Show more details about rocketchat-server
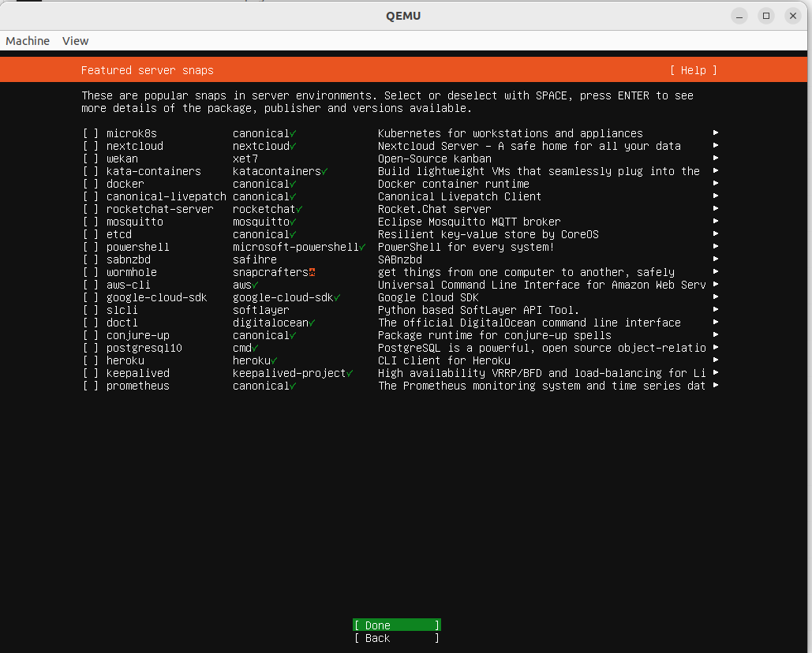The width and height of the screenshot is (812, 653). coord(714,209)
